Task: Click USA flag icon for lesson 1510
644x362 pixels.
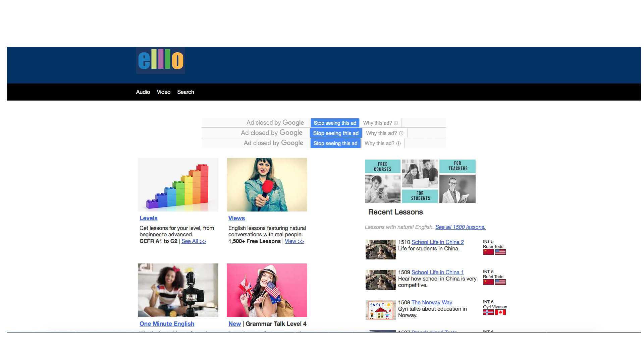Action: click(500, 252)
